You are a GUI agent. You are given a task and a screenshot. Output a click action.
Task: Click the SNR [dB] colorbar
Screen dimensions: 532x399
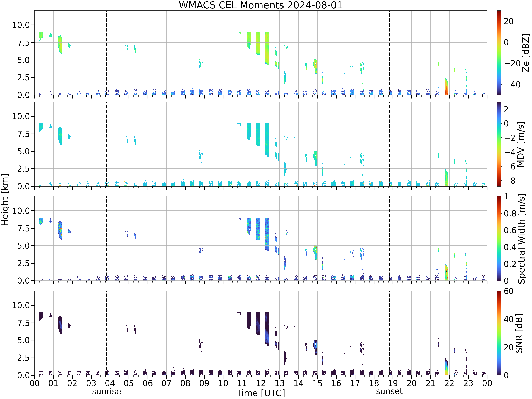pyautogui.click(x=499, y=333)
